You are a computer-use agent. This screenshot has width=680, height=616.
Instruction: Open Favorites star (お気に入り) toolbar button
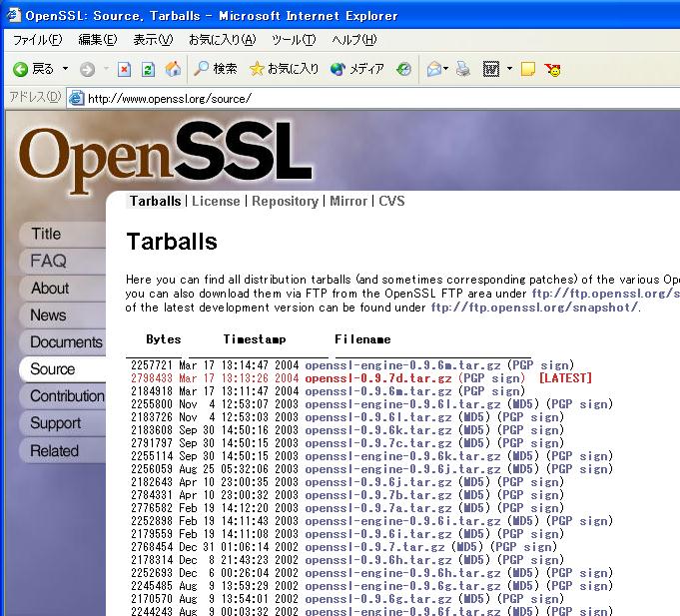[284, 69]
